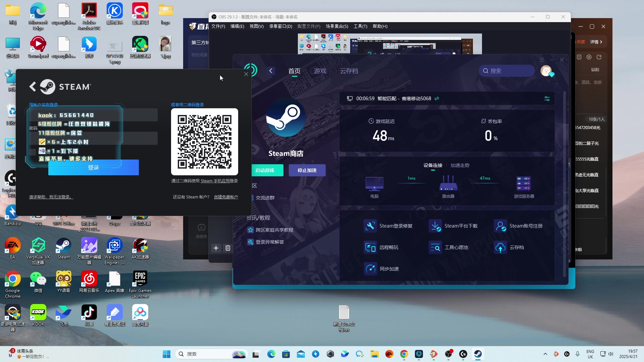Switch to the 云存档 tab in accelerator
Screen dimensions: 644x362
point(349,71)
